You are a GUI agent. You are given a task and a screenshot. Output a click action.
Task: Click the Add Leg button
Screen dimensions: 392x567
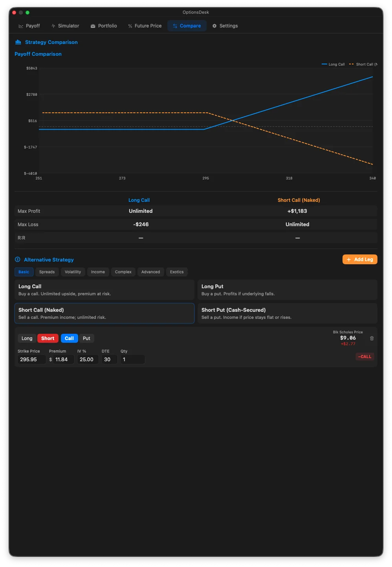pos(360,260)
